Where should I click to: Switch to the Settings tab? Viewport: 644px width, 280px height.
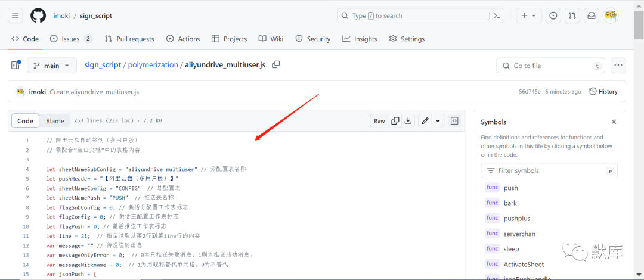(x=407, y=39)
